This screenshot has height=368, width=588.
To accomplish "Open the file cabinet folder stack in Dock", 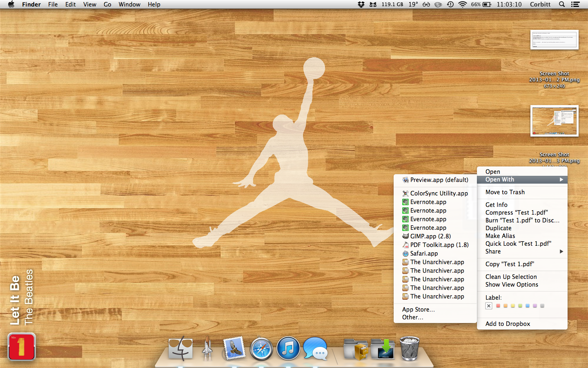I will point(356,349).
